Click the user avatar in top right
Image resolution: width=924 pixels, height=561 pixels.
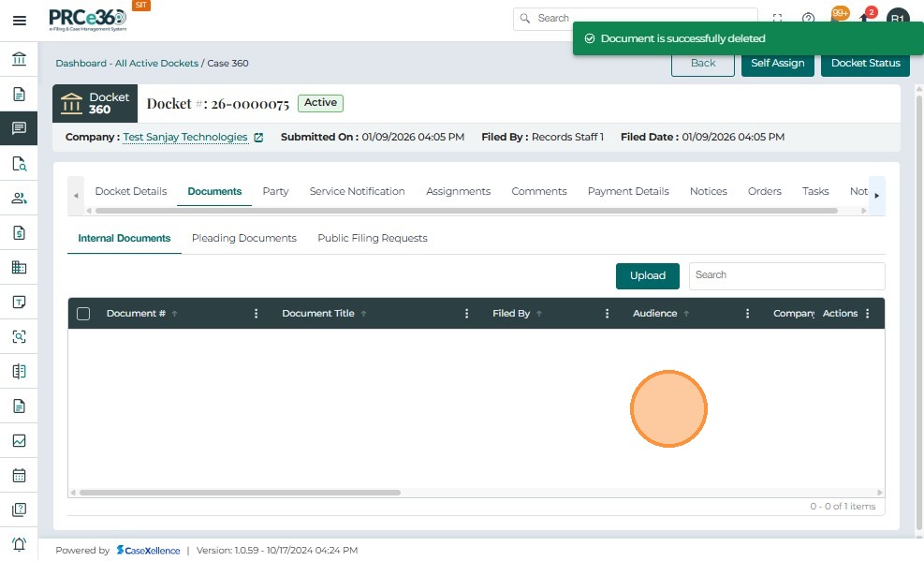tap(898, 19)
